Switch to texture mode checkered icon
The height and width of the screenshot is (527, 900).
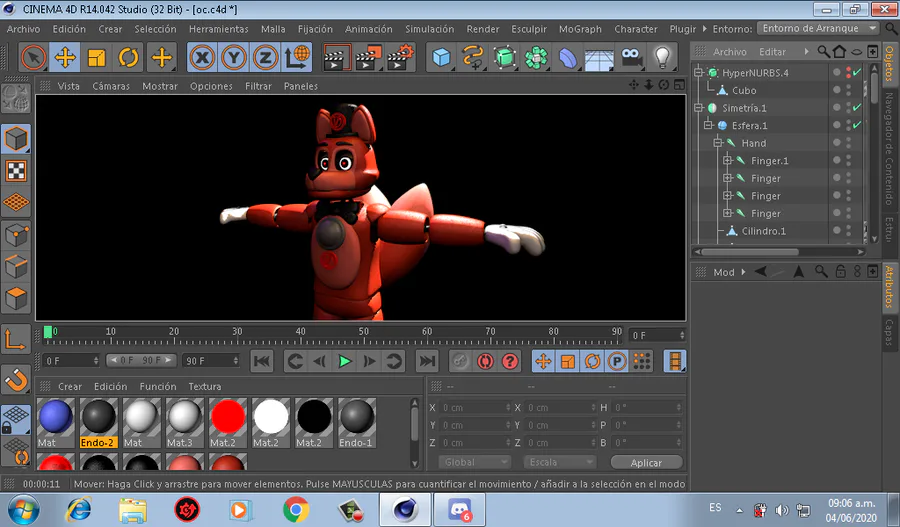coord(16,171)
